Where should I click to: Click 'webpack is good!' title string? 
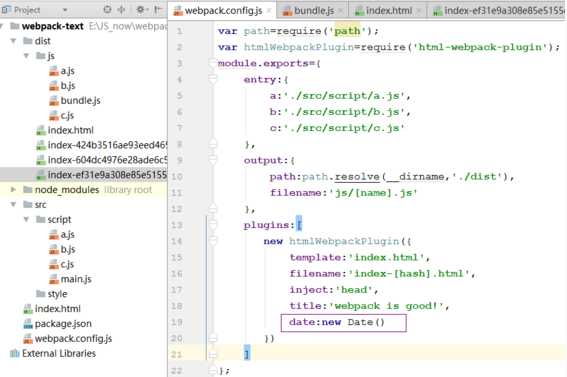(386, 306)
